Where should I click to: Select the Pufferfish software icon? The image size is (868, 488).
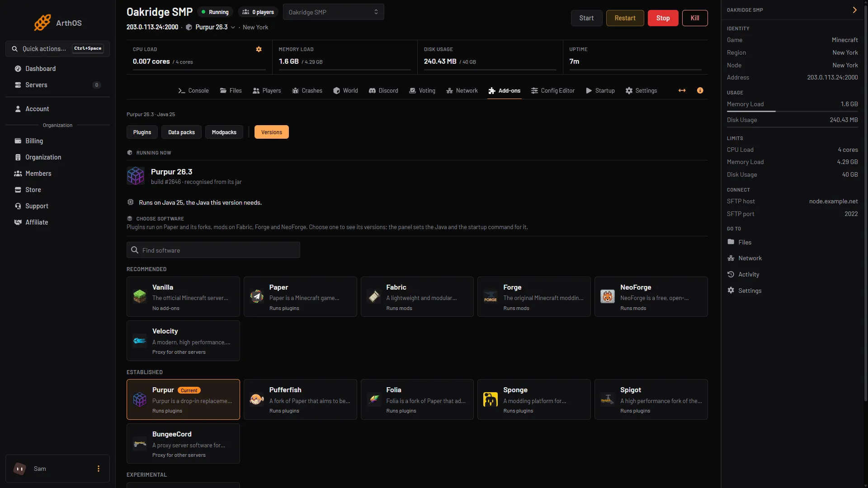[x=257, y=399]
